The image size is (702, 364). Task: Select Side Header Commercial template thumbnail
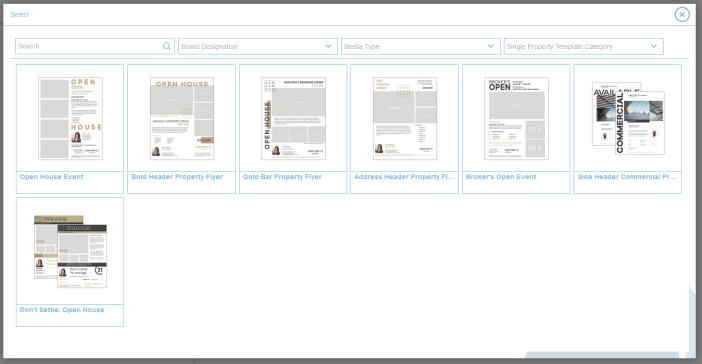point(628,118)
